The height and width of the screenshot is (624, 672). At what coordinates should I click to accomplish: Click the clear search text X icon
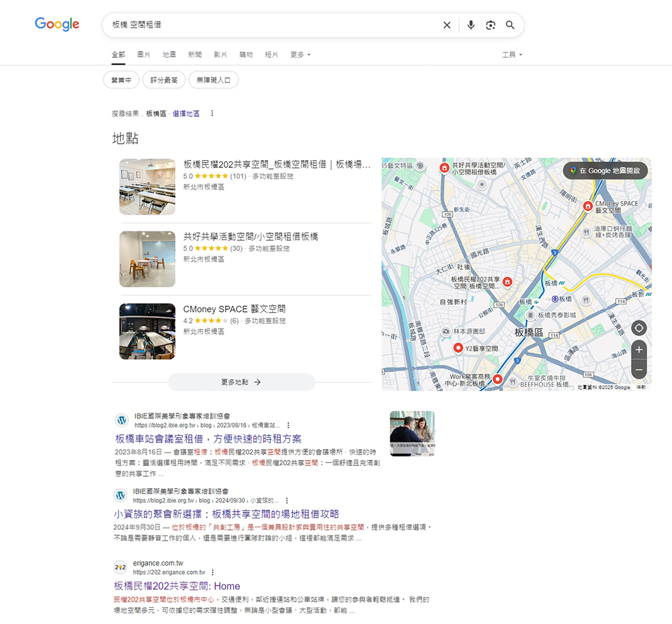coord(447,25)
